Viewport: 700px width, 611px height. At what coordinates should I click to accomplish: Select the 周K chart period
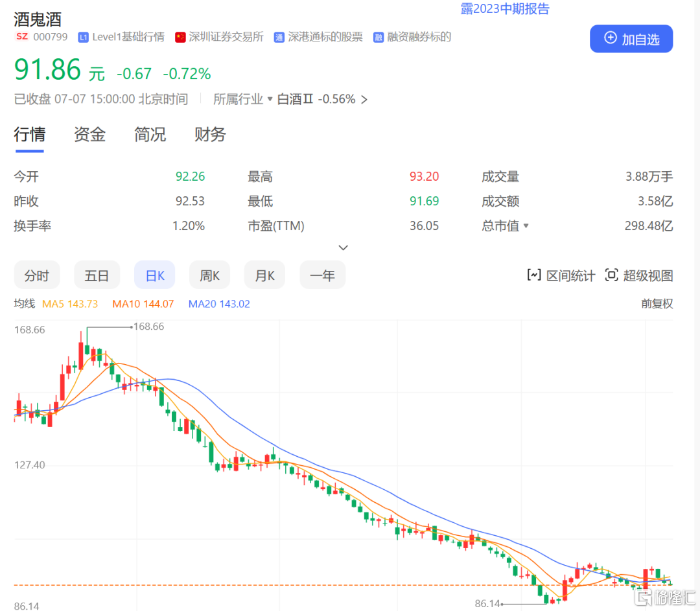pyautogui.click(x=209, y=275)
